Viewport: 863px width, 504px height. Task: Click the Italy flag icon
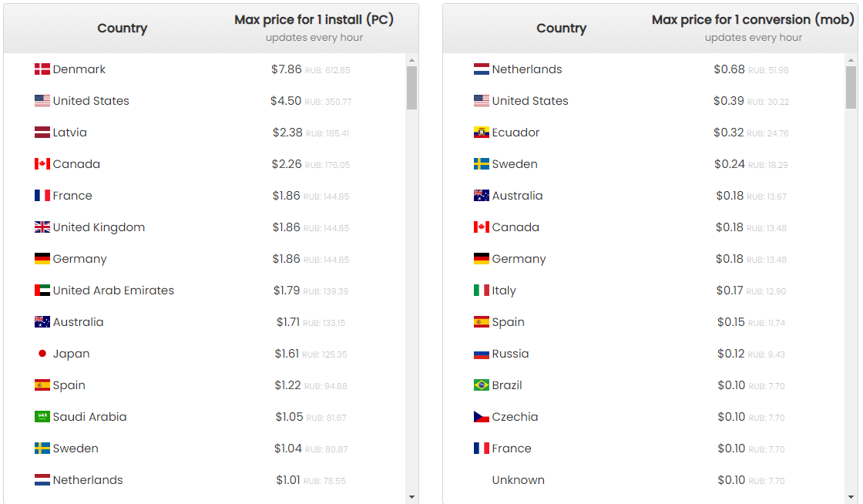(482, 291)
